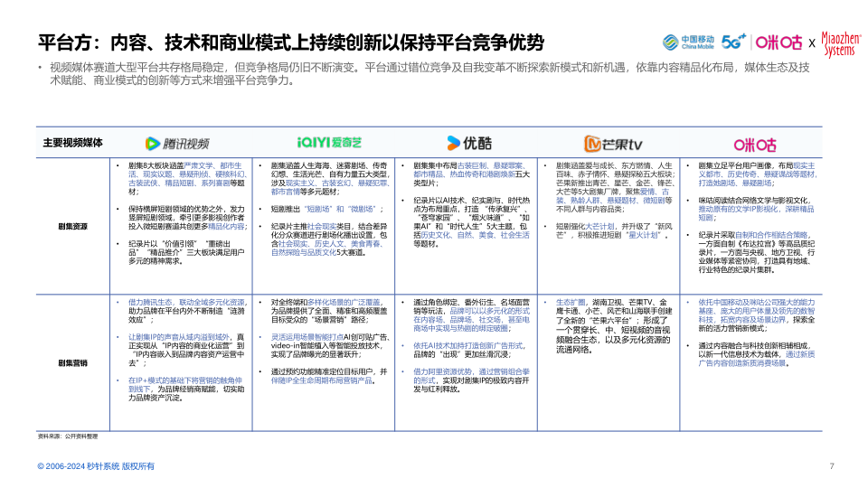Click the page number "7"

[x=832, y=466]
